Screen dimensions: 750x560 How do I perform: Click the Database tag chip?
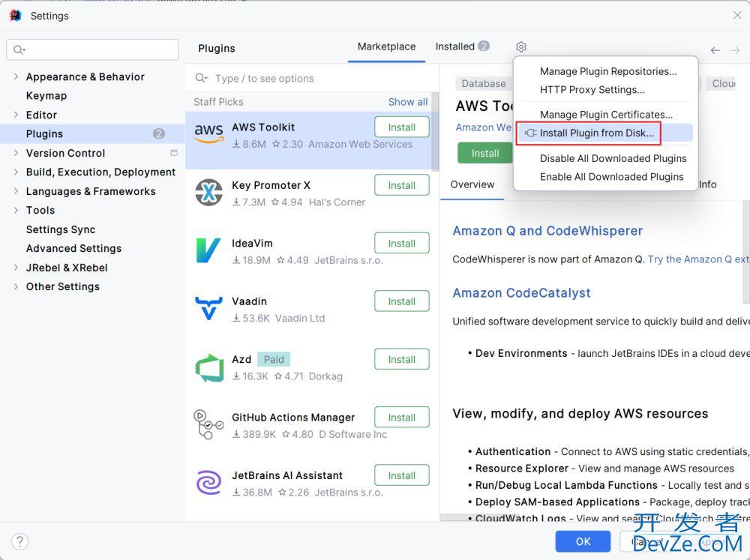pos(484,84)
